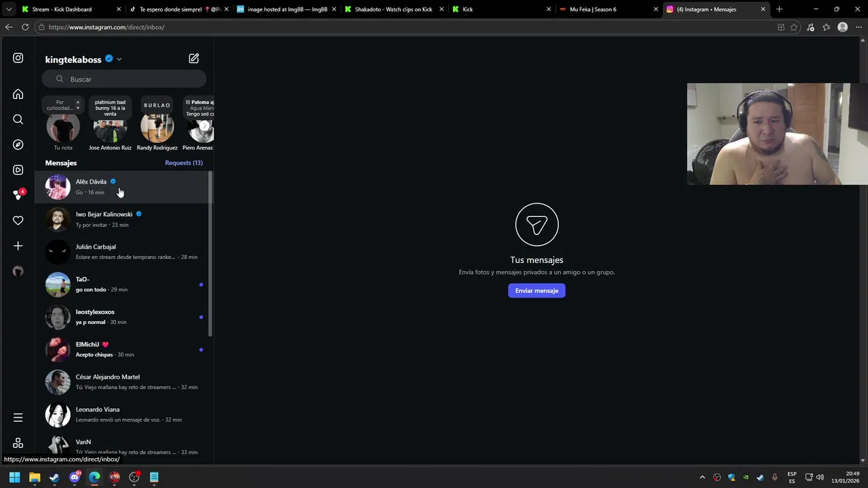
Task: Open chat with Alèx Dávila
Action: coord(124,187)
